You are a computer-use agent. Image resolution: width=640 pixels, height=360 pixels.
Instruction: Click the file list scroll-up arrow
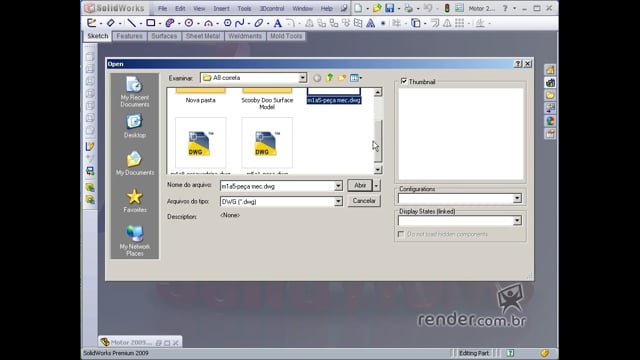pyautogui.click(x=378, y=92)
